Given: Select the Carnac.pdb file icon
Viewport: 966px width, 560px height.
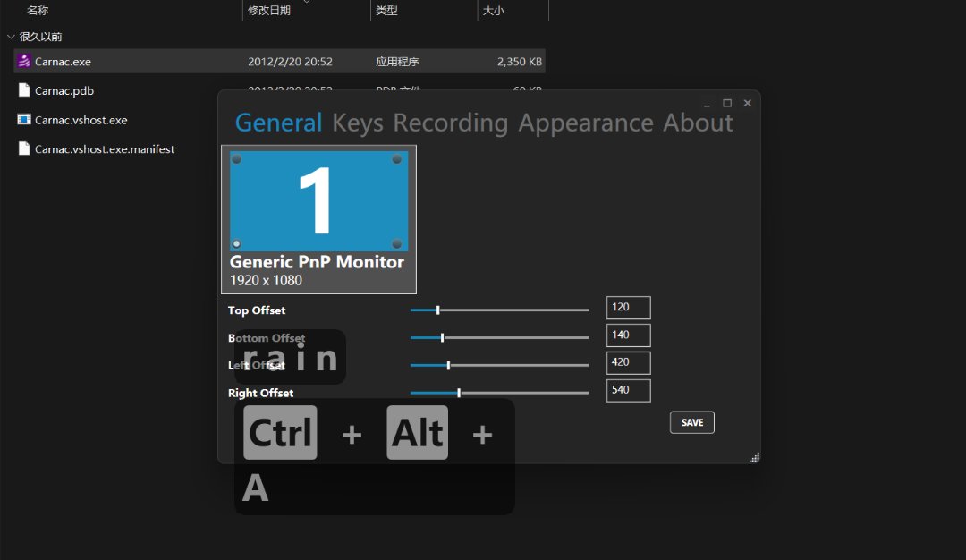Looking at the screenshot, I should [x=24, y=90].
